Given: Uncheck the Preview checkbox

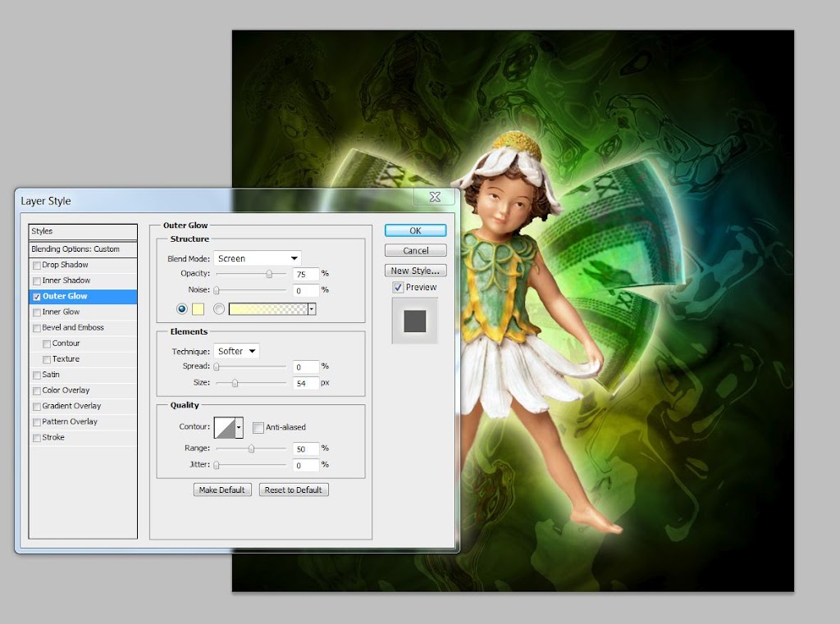Looking at the screenshot, I should coord(398,288).
